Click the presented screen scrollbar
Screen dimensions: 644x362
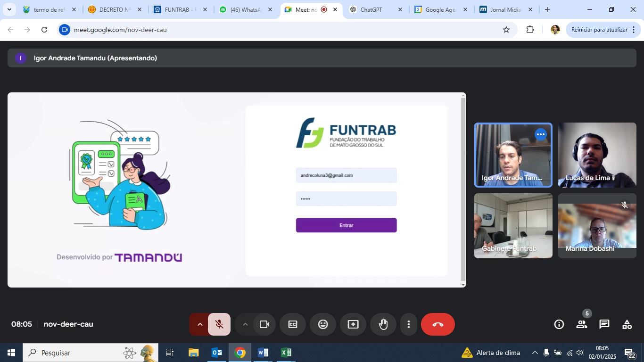[463, 189]
